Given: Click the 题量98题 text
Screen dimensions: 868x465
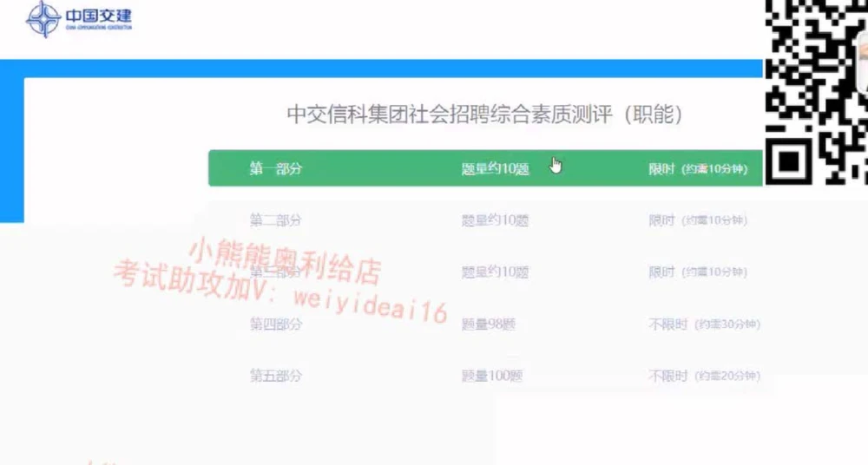Looking at the screenshot, I should tap(489, 324).
